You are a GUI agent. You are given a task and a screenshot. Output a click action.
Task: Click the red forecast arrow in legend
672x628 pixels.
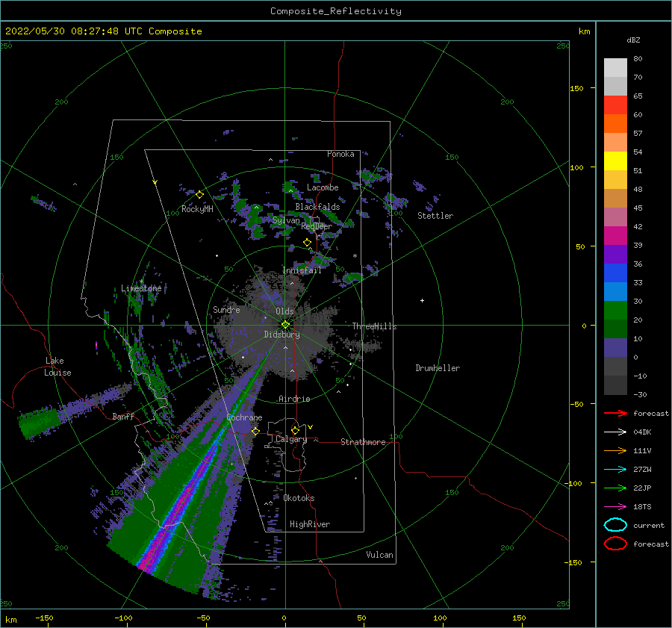[615, 413]
